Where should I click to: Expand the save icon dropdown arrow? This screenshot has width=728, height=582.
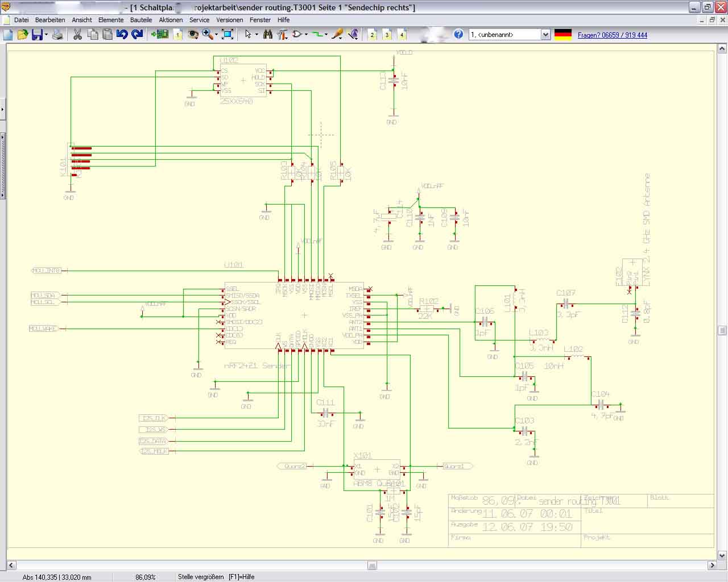coord(46,35)
